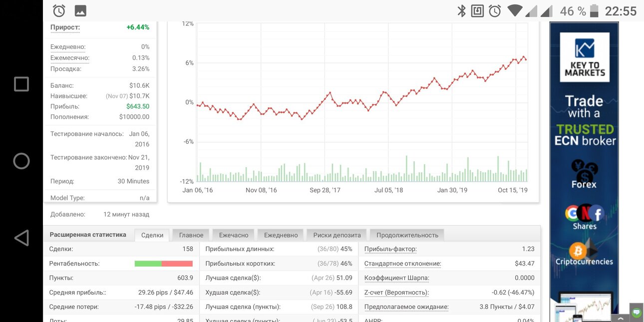The height and width of the screenshot is (322, 644).
Task: Tap the image notification icon in status bar
Action: (x=80, y=10)
